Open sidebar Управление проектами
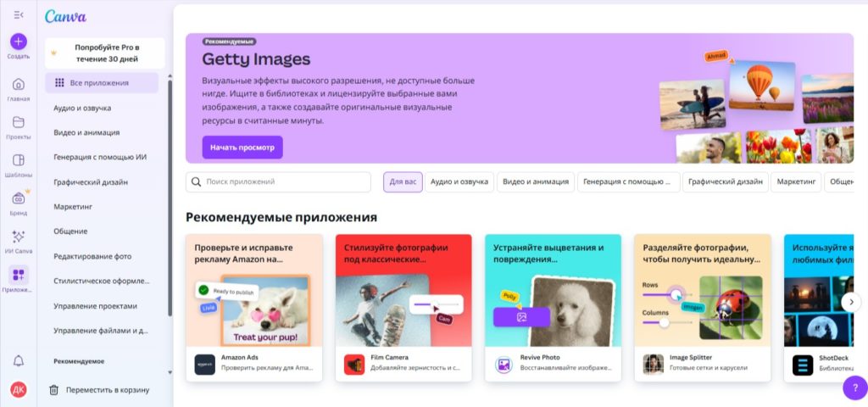 (95, 305)
